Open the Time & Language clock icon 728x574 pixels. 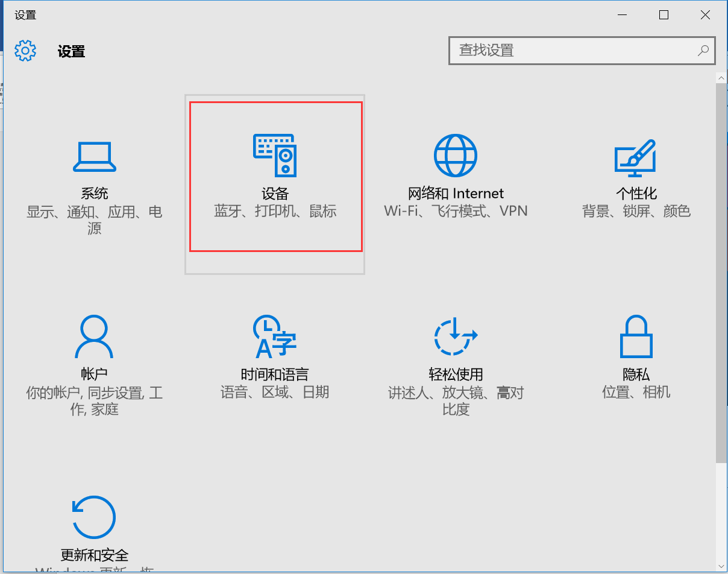tap(275, 336)
